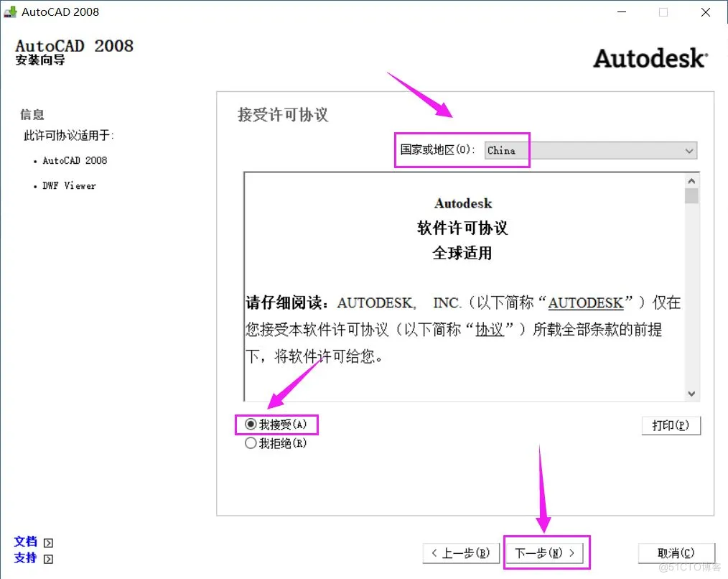Image resolution: width=728 pixels, height=579 pixels.
Task: Click the underlined AUTODESK text in agreement
Action: click(x=585, y=303)
